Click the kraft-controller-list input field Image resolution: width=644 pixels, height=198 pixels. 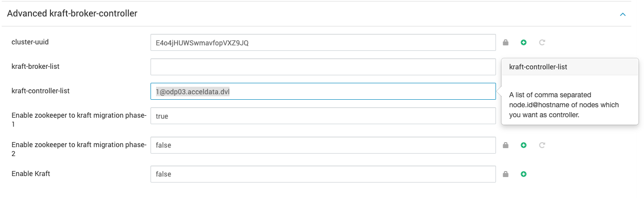(323, 91)
